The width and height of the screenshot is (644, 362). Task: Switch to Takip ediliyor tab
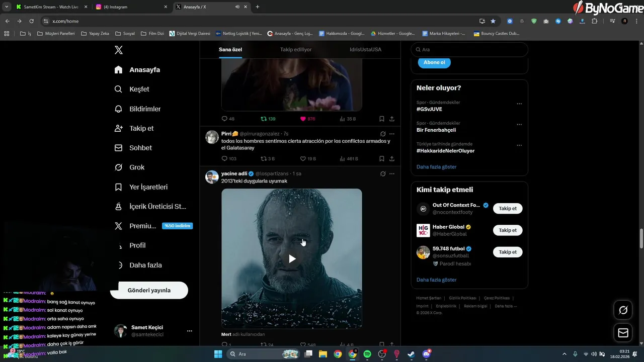point(296,49)
